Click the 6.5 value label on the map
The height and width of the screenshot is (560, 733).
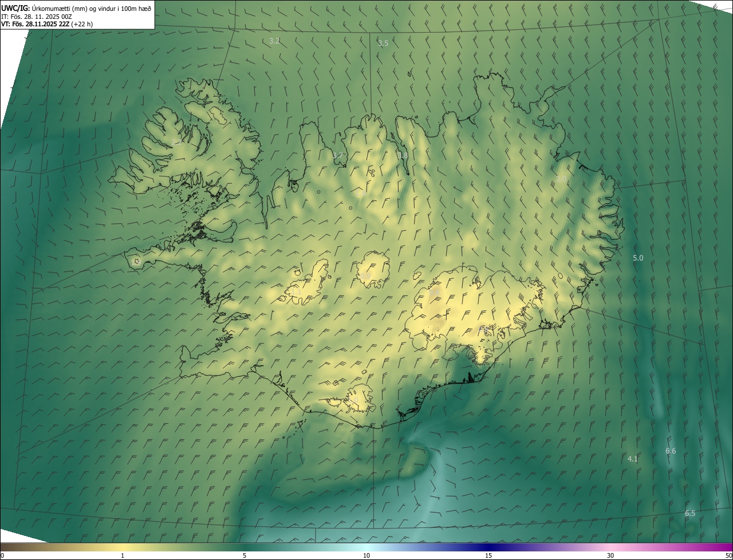[x=690, y=513]
